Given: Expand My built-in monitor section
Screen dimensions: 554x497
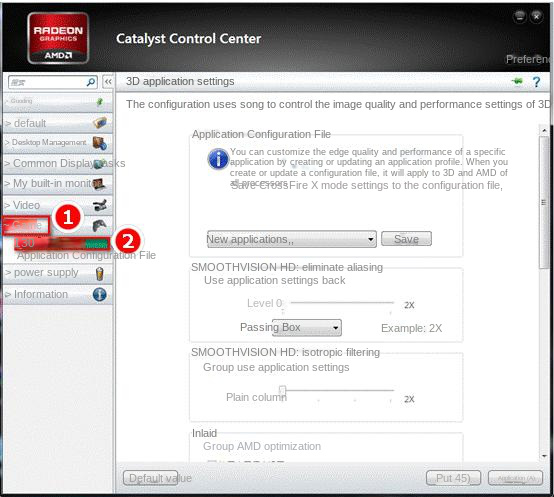Looking at the screenshot, I should pyautogui.click(x=58, y=184).
